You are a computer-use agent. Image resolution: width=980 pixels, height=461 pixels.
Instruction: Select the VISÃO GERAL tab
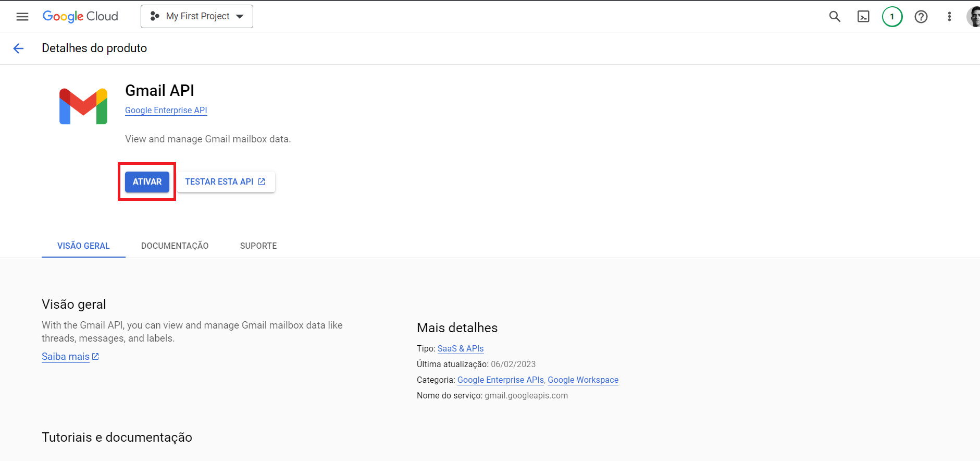pyautogui.click(x=83, y=246)
